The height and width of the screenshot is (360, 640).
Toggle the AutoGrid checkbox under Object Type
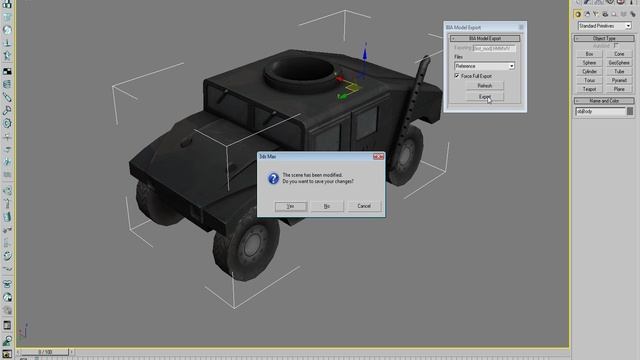pyautogui.click(x=616, y=46)
